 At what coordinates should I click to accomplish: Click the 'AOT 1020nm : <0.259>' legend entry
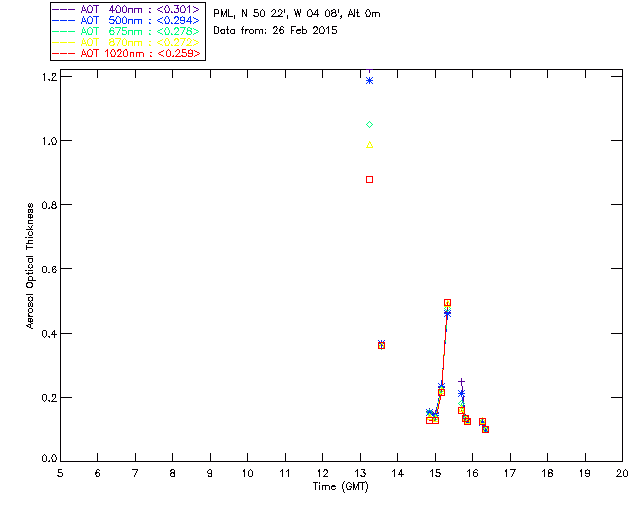click(x=126, y=53)
